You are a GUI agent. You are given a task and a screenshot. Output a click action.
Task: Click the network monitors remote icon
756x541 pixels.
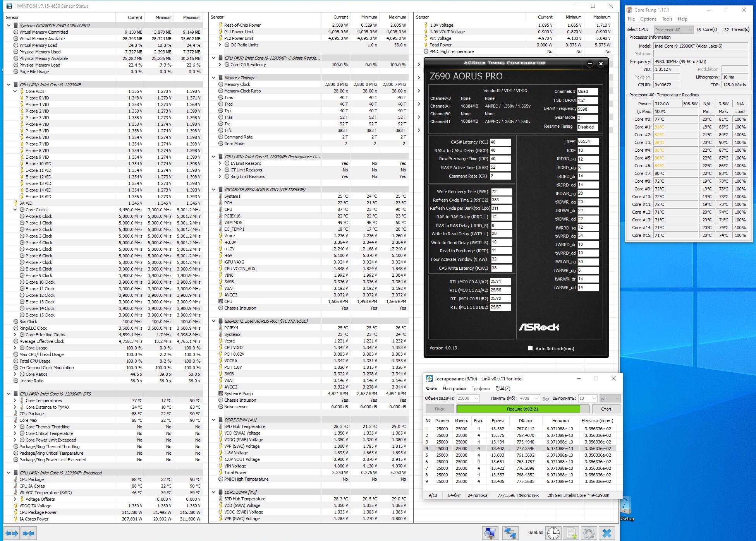pos(510,533)
